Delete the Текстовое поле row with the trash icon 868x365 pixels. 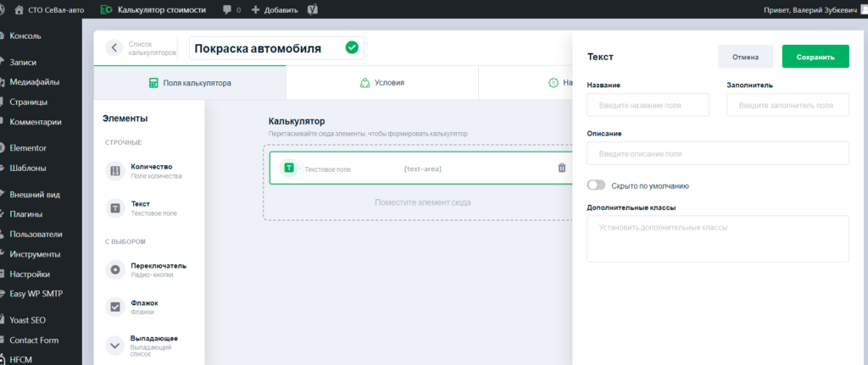562,168
